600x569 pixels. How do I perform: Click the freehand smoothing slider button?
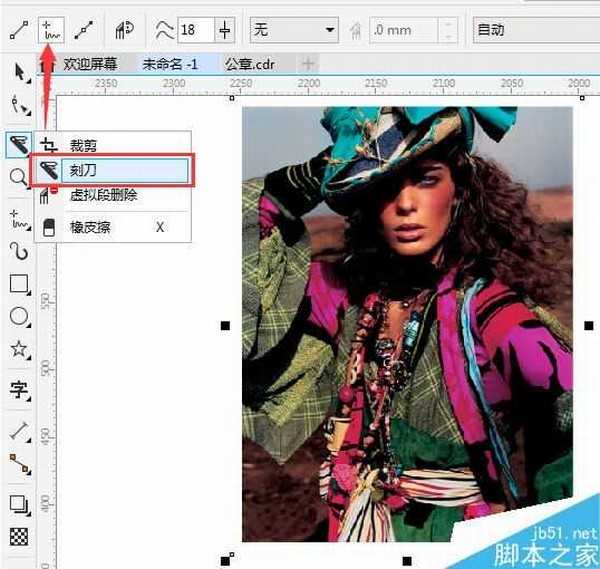pyautogui.click(x=226, y=30)
